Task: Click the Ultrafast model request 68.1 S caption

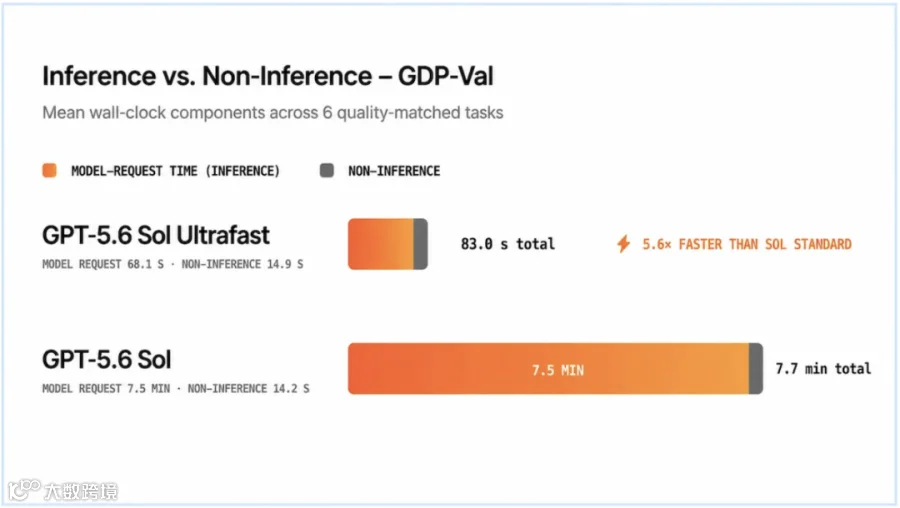Action: (x=103, y=264)
